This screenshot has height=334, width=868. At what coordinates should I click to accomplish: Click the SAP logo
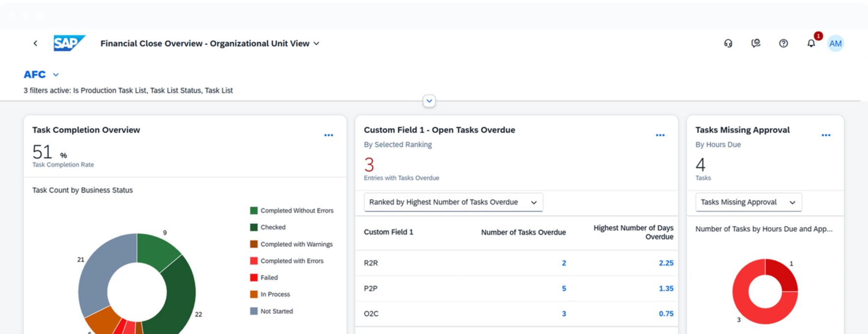[x=69, y=43]
